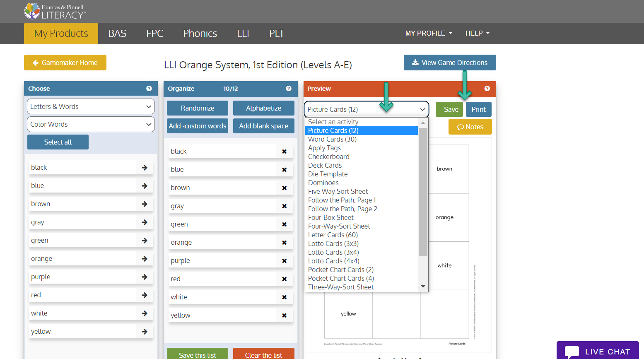
Task: Click the arrow to add 'purple' to list
Action: click(x=145, y=277)
